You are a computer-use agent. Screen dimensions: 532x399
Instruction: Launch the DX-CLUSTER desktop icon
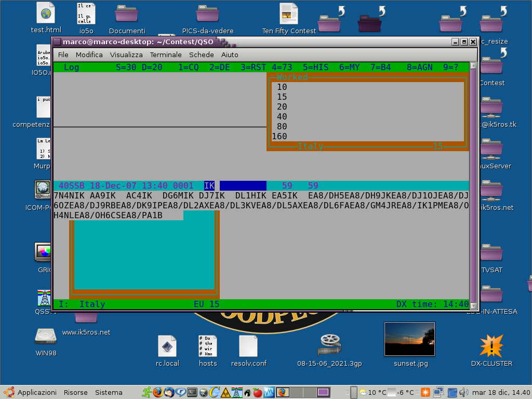coord(491,345)
